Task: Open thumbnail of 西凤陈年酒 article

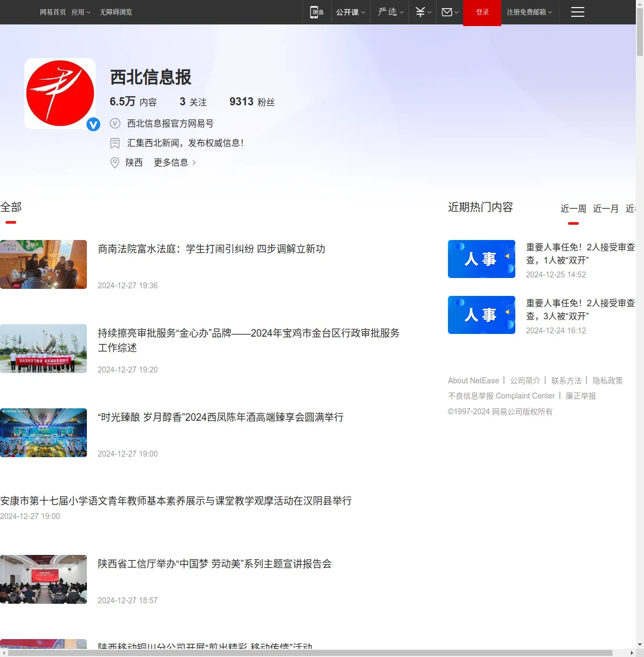Action: tap(43, 433)
